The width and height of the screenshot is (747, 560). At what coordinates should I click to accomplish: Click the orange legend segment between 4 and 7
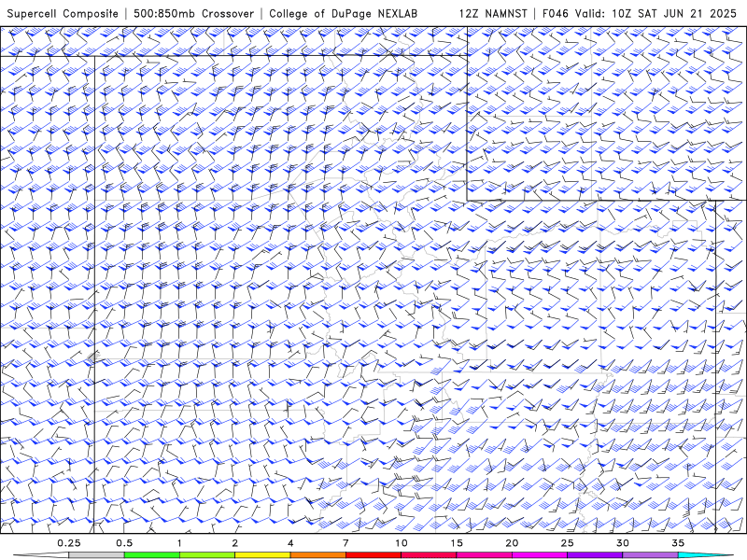[x=317, y=555]
